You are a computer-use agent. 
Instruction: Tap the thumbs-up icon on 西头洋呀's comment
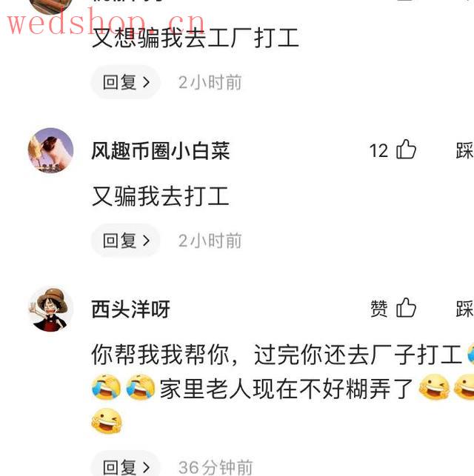pos(406,307)
